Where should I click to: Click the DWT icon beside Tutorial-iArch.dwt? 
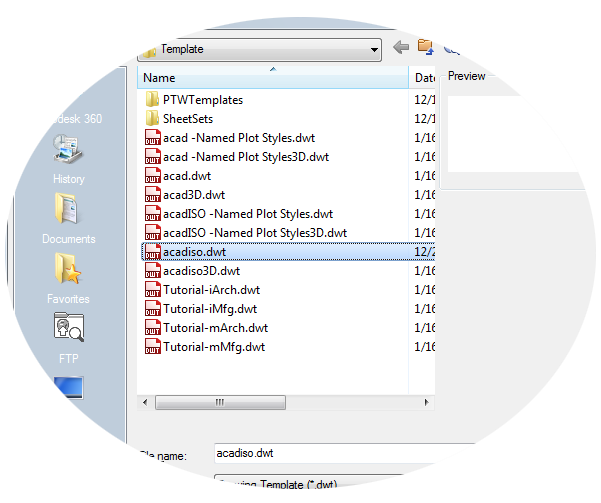click(x=153, y=290)
